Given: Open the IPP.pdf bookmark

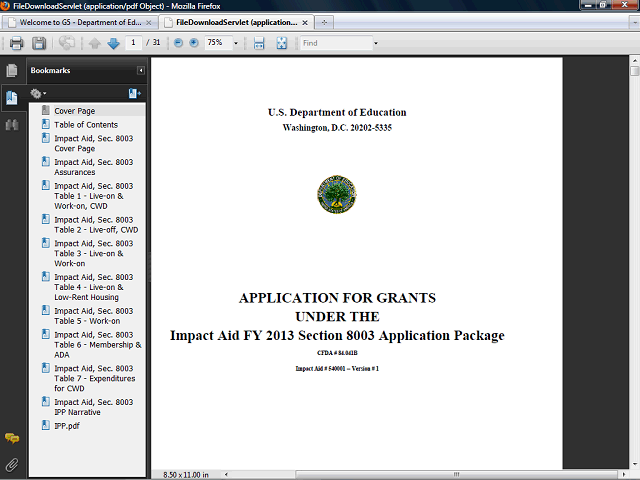Looking at the screenshot, I should tap(67, 426).
